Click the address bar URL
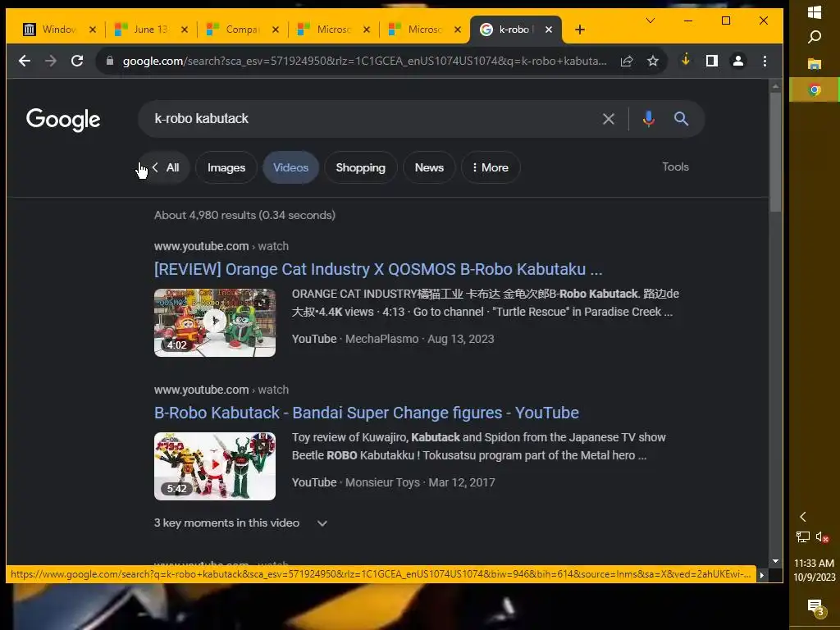The height and width of the screenshot is (630, 840). (x=364, y=61)
